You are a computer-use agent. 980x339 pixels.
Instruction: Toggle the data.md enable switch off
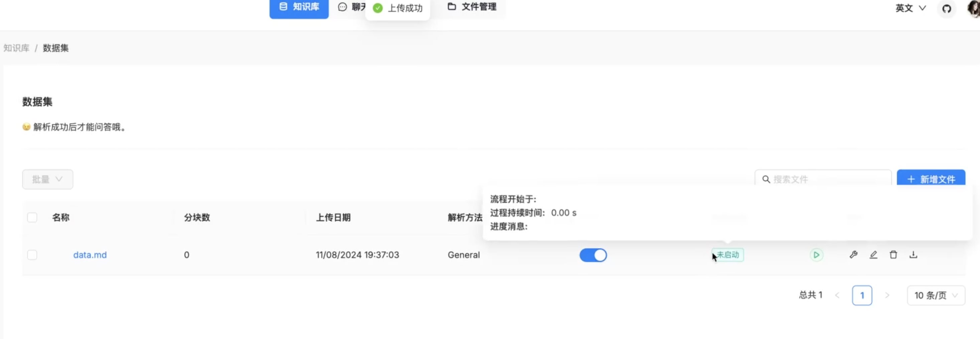click(593, 255)
